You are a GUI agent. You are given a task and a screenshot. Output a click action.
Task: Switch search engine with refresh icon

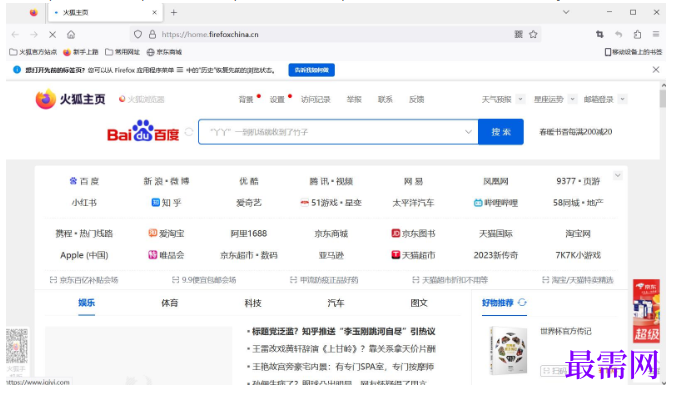[x=189, y=132]
